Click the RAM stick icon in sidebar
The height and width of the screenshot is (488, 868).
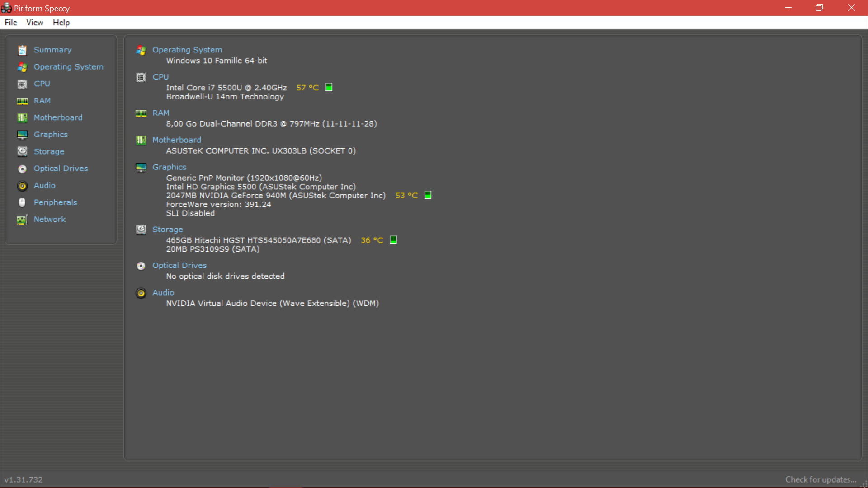[x=22, y=101]
